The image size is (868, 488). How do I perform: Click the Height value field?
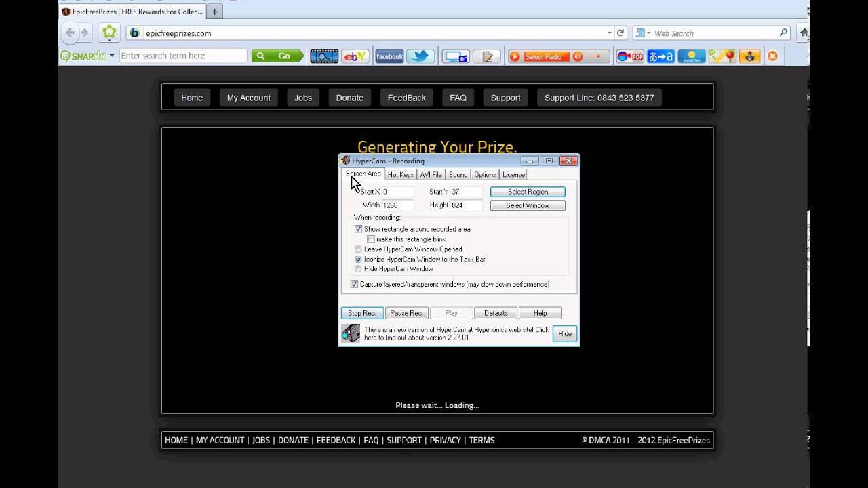point(467,205)
